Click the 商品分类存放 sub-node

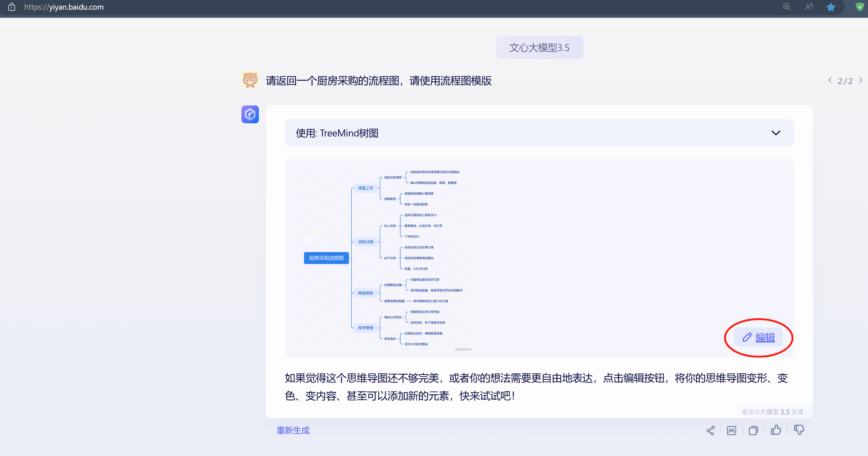pyautogui.click(x=393, y=317)
